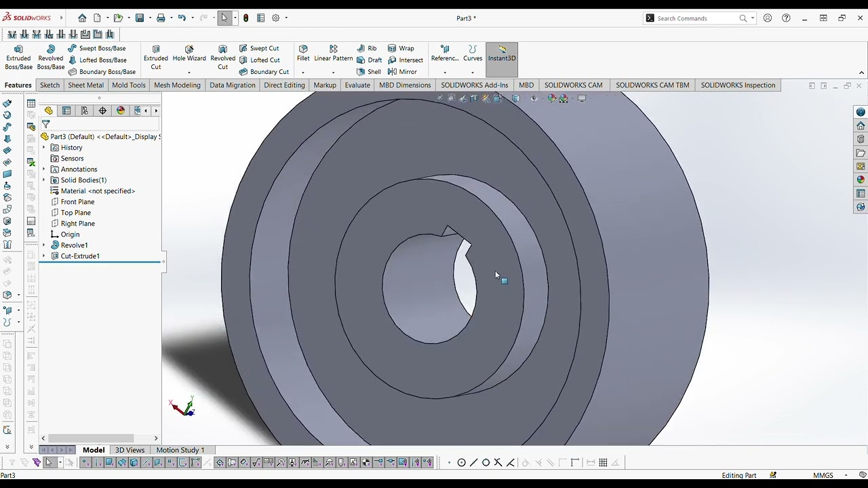
Task: Click the MMGS unit system in status bar
Action: click(x=823, y=475)
